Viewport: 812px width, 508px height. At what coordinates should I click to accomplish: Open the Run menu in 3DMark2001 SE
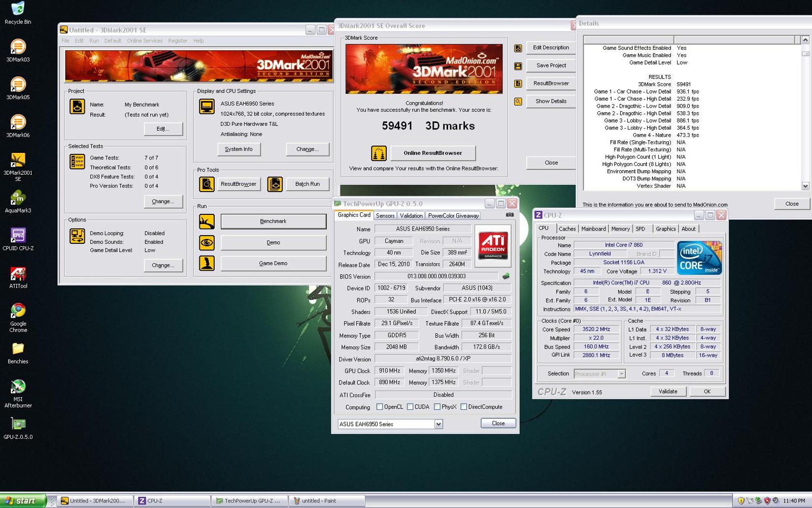[94, 41]
